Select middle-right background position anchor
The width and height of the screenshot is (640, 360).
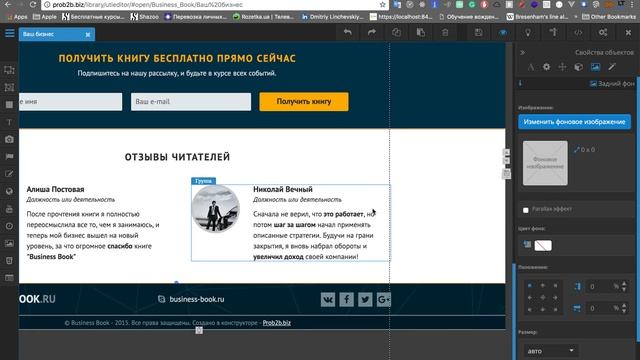[x=555, y=298]
